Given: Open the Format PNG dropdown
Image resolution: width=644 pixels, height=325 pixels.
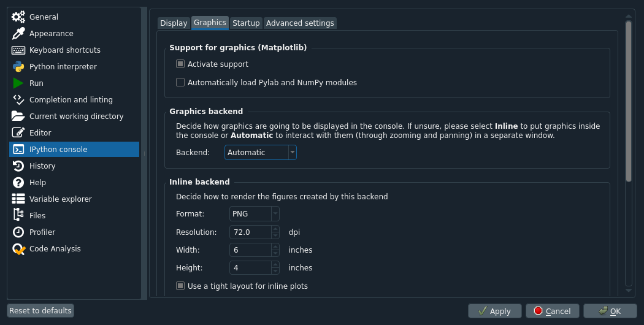Looking at the screenshot, I should (255, 213).
